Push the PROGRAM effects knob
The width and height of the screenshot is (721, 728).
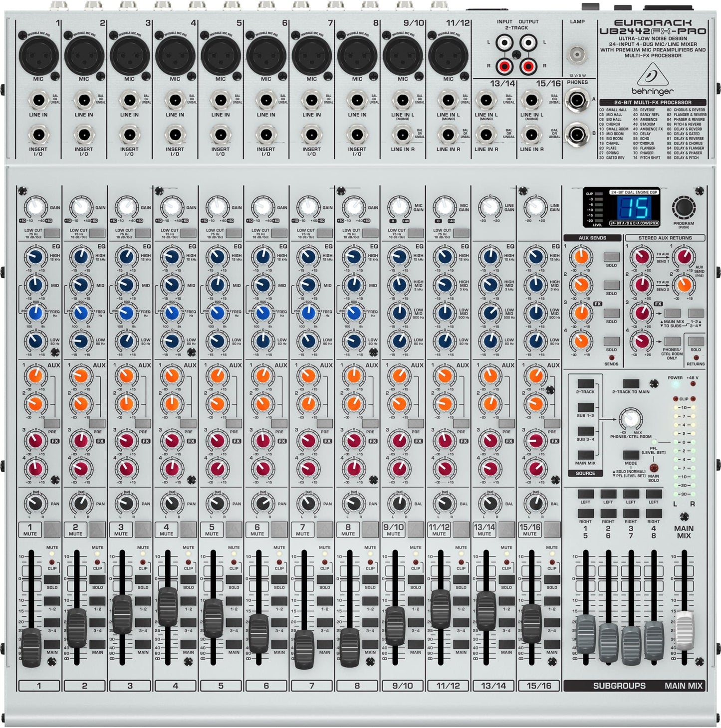684,207
